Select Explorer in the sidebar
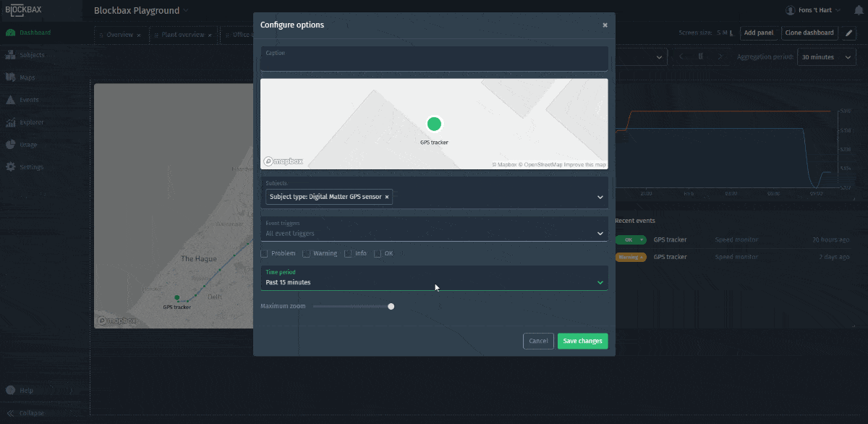868x424 pixels. click(33, 122)
